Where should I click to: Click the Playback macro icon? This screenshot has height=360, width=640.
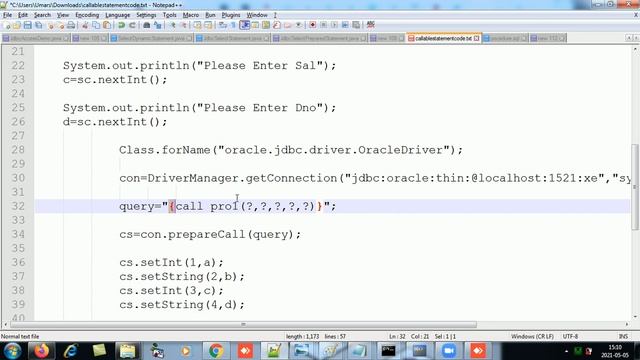tap(334, 25)
